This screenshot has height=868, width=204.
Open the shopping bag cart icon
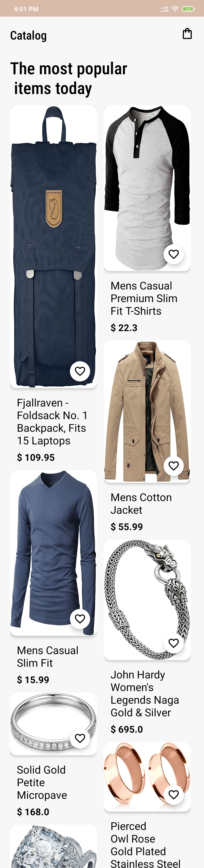[187, 34]
